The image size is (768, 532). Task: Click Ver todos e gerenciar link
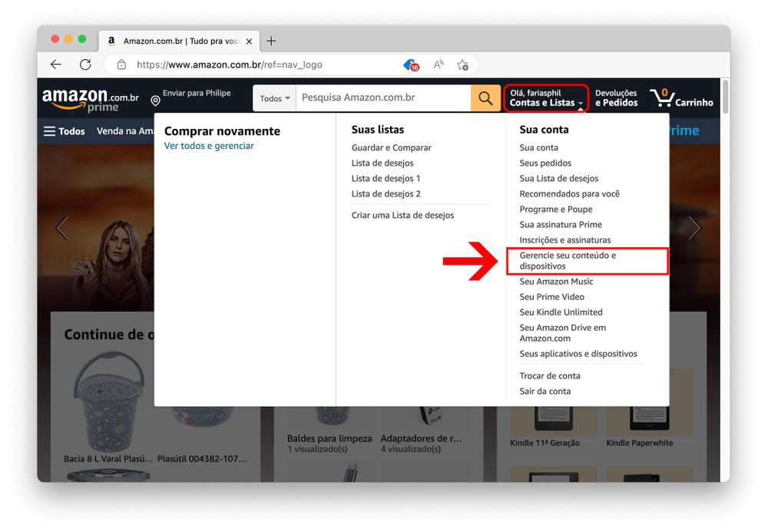point(209,146)
